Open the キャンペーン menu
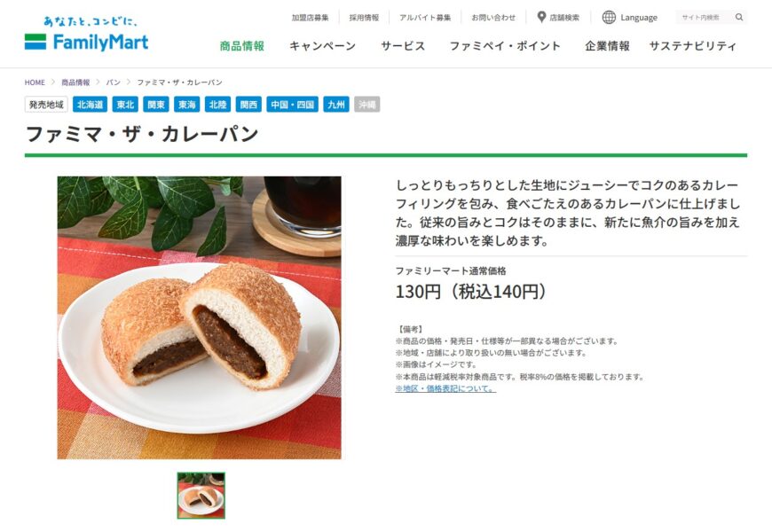 [x=322, y=46]
